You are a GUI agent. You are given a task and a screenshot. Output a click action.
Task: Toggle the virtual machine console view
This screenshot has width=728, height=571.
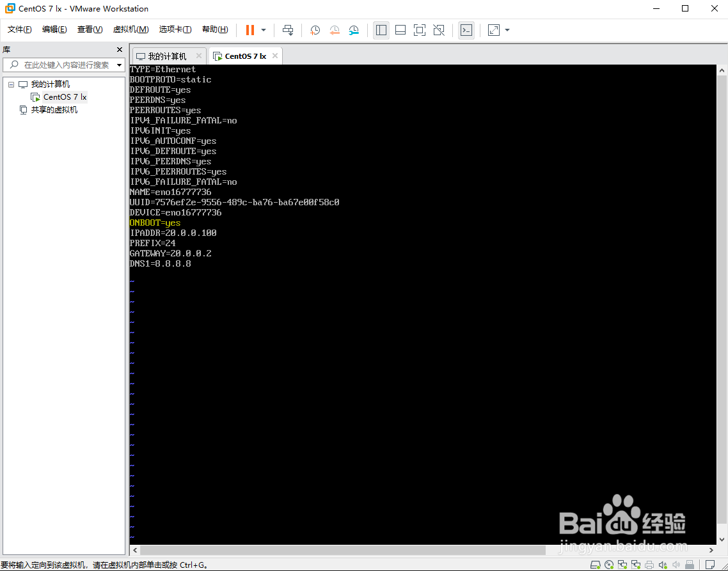[x=466, y=30]
